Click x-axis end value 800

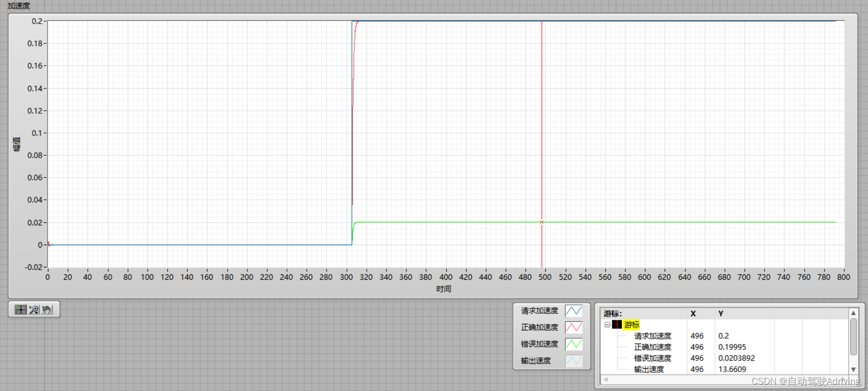844,277
